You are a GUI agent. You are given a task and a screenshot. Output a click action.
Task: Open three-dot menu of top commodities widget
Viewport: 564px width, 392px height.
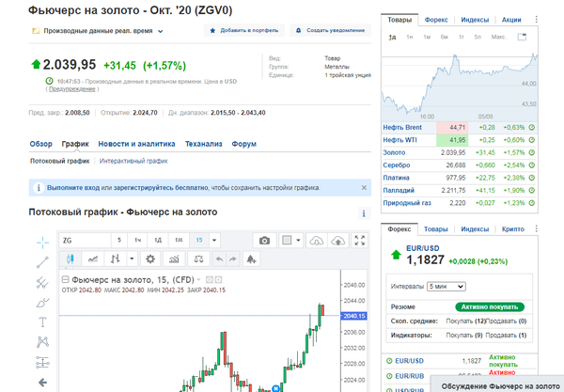tap(536, 19)
